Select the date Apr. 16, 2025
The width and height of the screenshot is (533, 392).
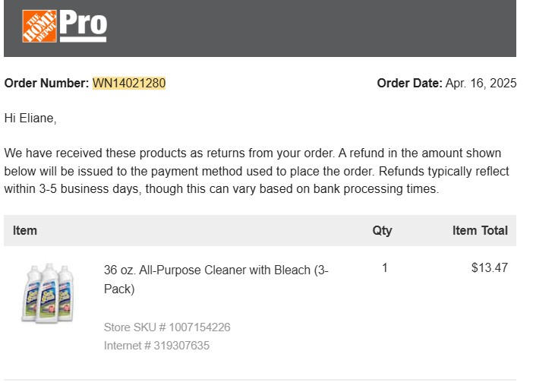click(481, 83)
